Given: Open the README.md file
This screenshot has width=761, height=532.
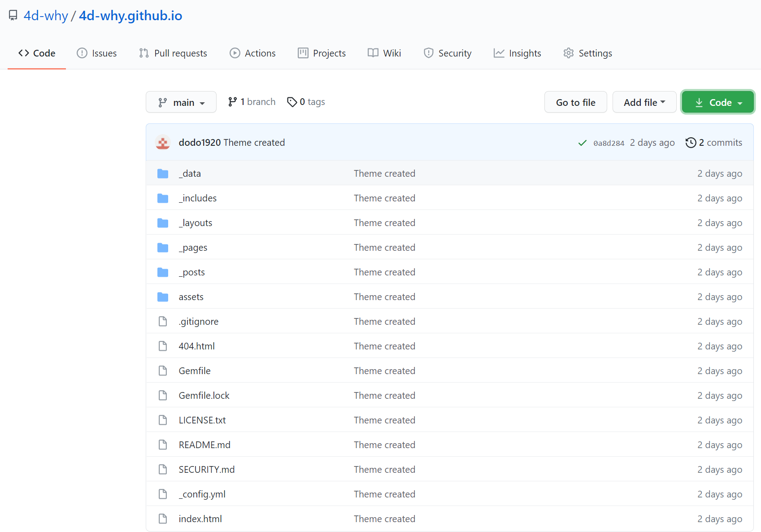Looking at the screenshot, I should click(204, 445).
